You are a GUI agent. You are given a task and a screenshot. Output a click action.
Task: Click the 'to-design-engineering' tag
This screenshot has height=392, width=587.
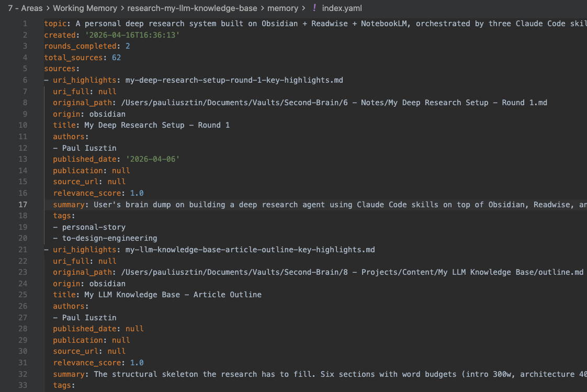point(109,238)
